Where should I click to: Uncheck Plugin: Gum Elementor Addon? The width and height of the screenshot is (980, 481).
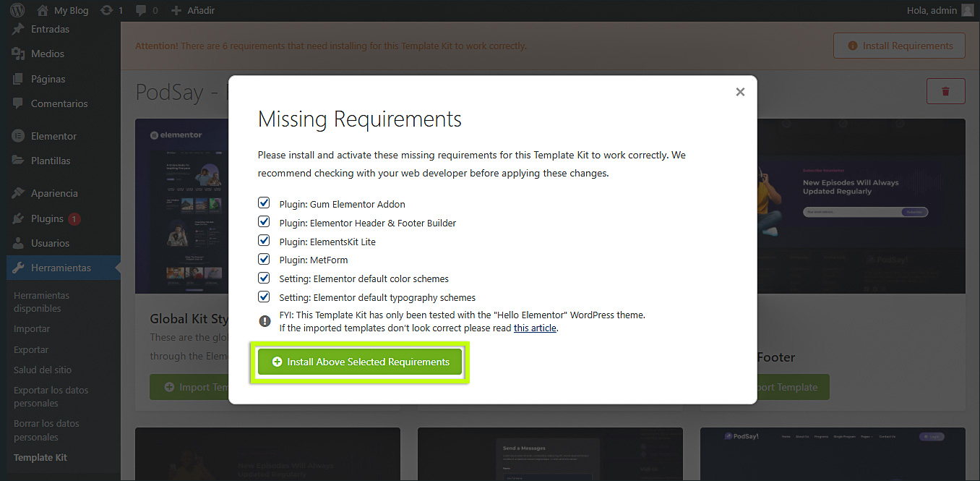click(x=264, y=203)
